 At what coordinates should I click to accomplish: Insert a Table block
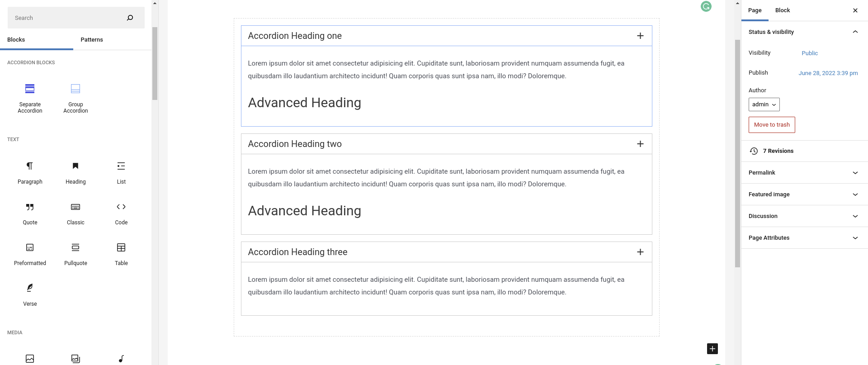(121, 254)
